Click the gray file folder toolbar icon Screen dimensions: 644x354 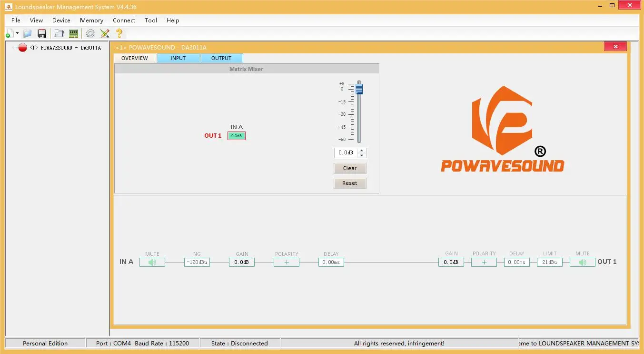tap(59, 33)
